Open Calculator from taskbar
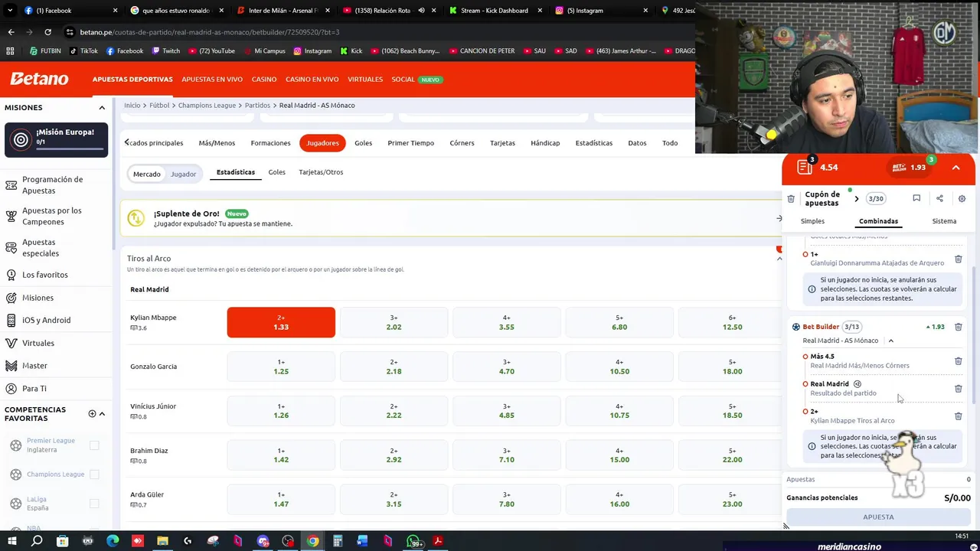Image resolution: width=980 pixels, height=551 pixels. pos(338,541)
